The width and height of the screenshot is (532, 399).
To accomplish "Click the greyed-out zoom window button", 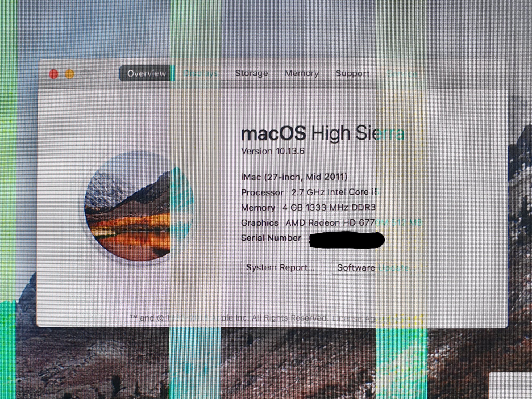I will tap(85, 74).
